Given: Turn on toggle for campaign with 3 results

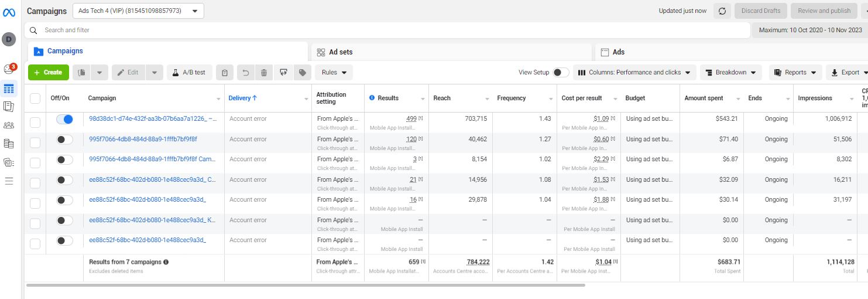Looking at the screenshot, I should tap(65, 159).
